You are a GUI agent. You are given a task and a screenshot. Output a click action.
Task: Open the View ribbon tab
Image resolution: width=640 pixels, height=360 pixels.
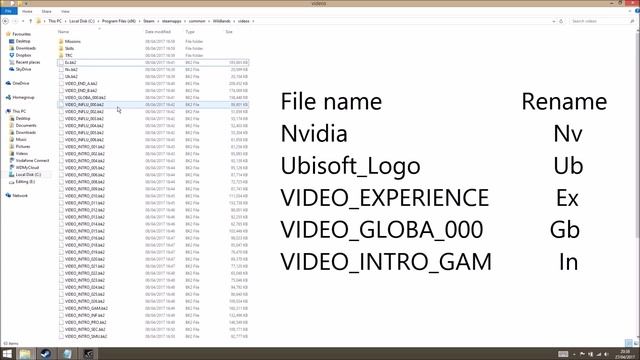pyautogui.click(x=65, y=11)
